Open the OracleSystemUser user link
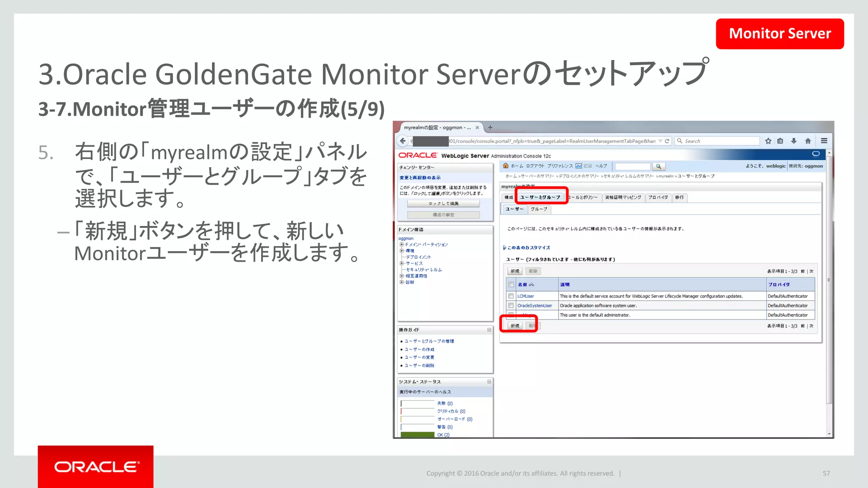 pos(534,305)
